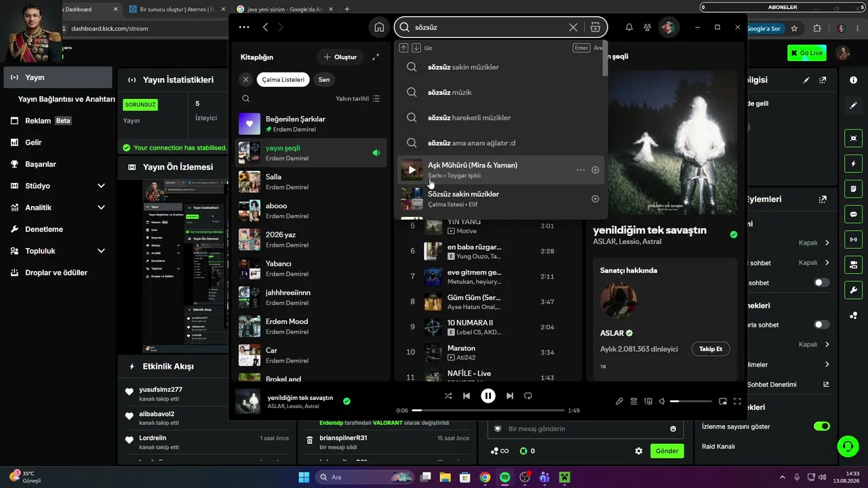Select suggestion "sözsüz ama ananı ağlatır :d"
This screenshot has height=488, width=868.
[500, 143]
